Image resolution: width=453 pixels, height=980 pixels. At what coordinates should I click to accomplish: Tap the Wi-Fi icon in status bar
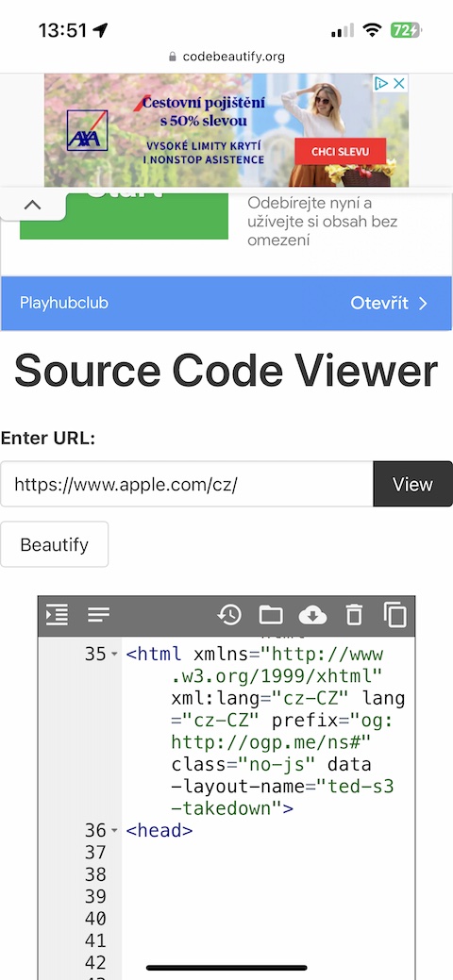[x=372, y=30]
